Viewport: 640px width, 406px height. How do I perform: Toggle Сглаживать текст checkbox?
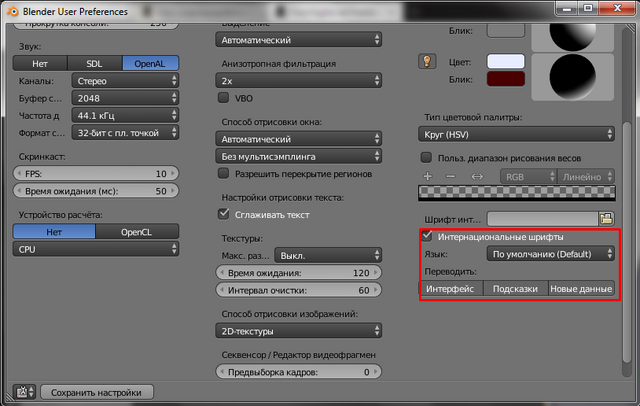[223, 214]
